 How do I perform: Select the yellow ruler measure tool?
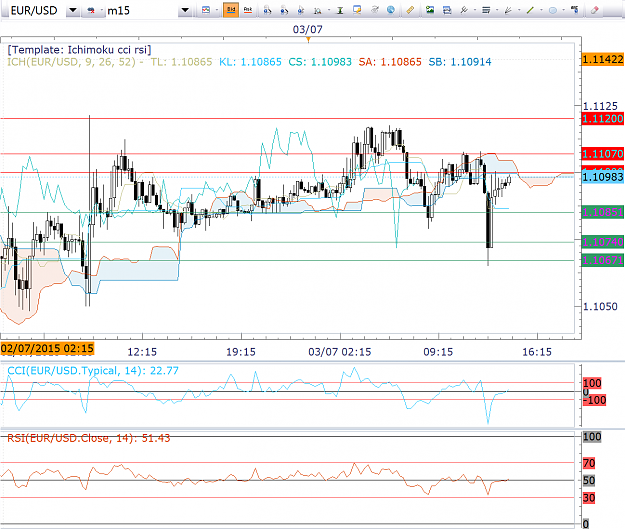click(410, 10)
